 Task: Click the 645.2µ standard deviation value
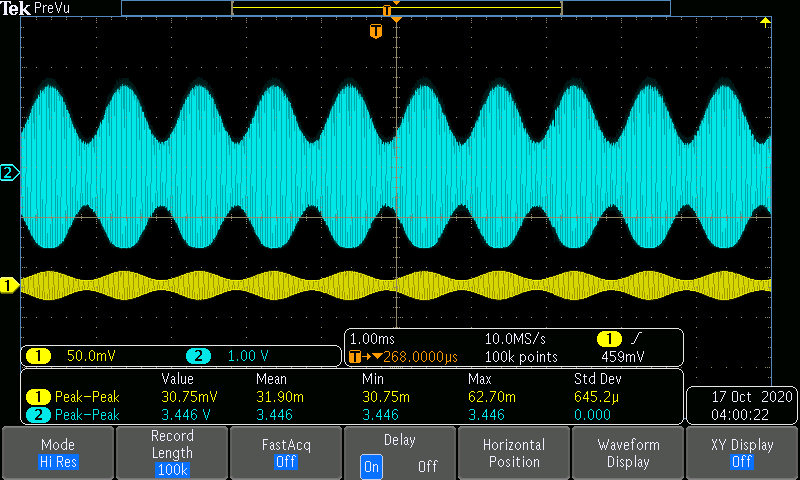(596, 397)
